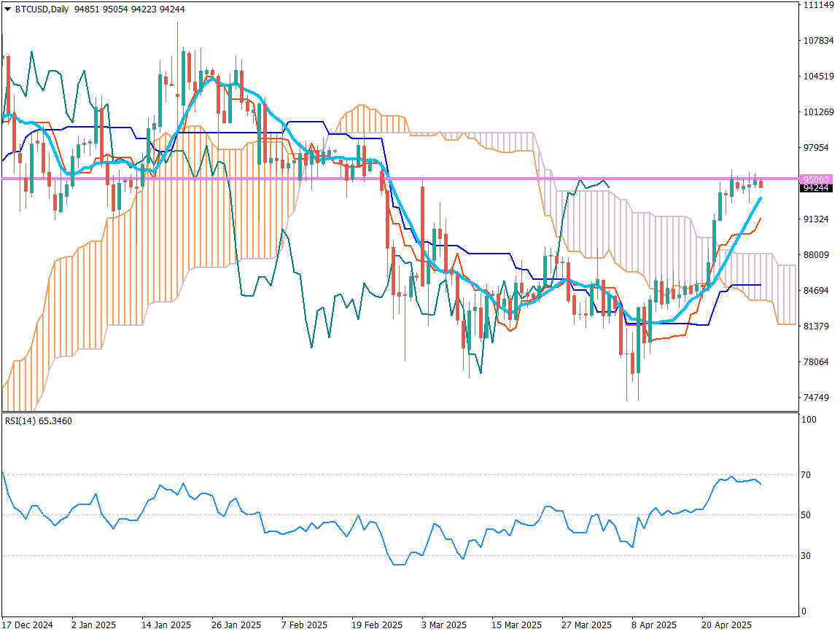Image resolution: width=840 pixels, height=634 pixels.
Task: Select the 101269 price scale label
Action: point(817,112)
